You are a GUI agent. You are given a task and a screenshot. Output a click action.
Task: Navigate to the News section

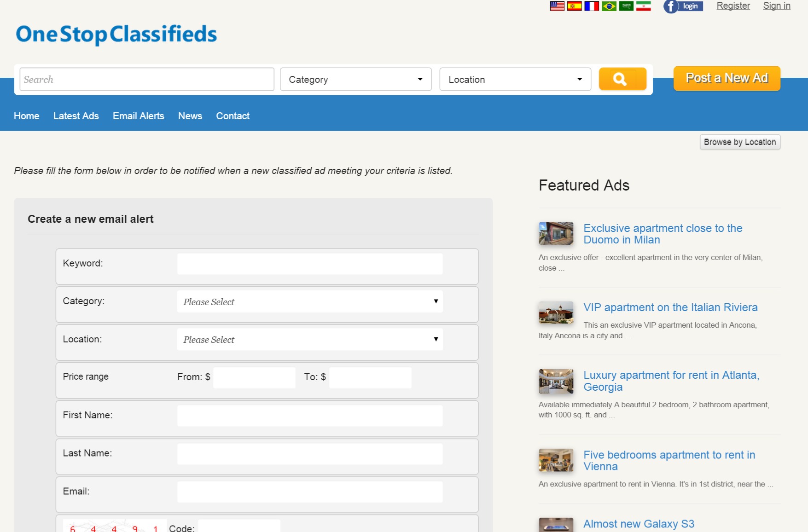click(190, 116)
